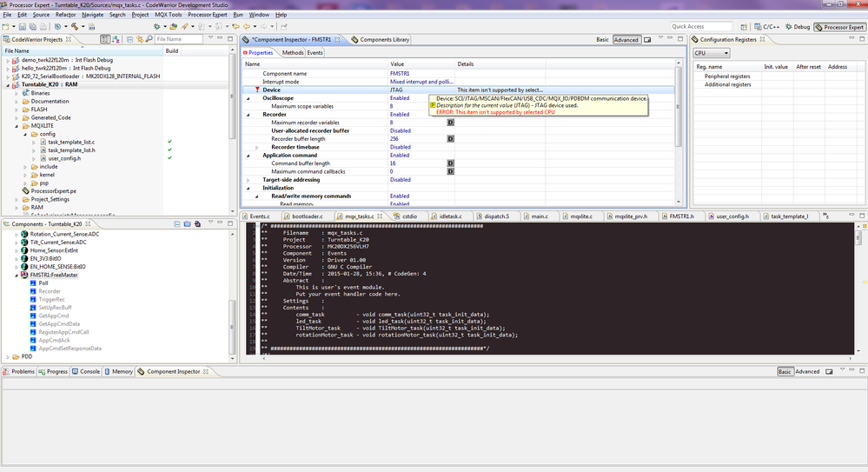
Task: Open the Console tab
Action: 86,372
